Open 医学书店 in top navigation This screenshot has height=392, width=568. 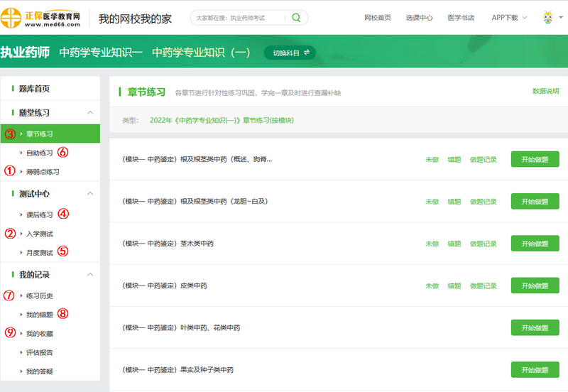point(461,18)
